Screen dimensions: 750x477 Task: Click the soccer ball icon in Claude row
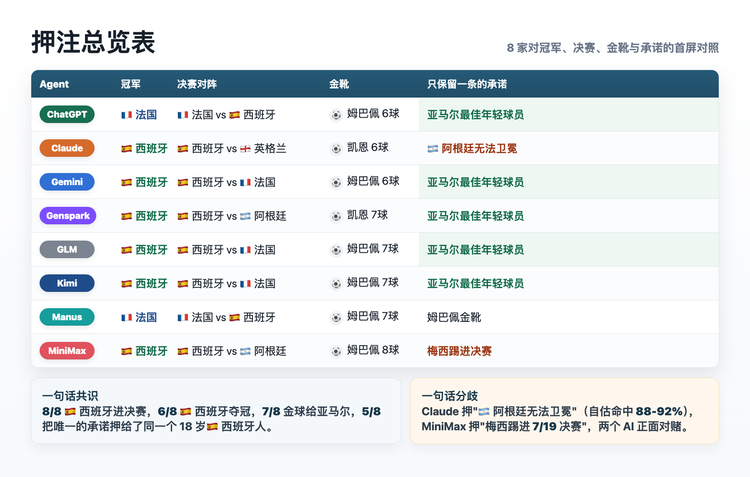click(x=336, y=149)
